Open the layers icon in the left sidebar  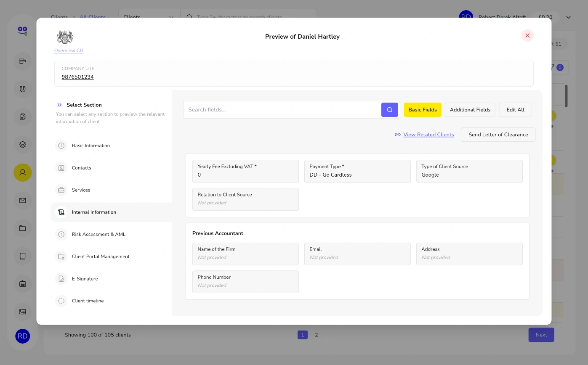[23, 145]
